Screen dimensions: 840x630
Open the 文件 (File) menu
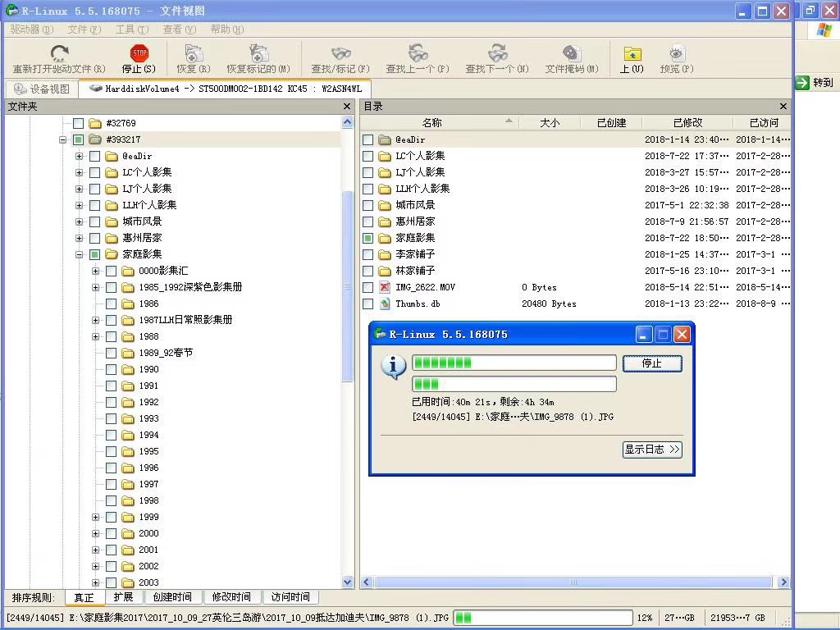[84, 30]
